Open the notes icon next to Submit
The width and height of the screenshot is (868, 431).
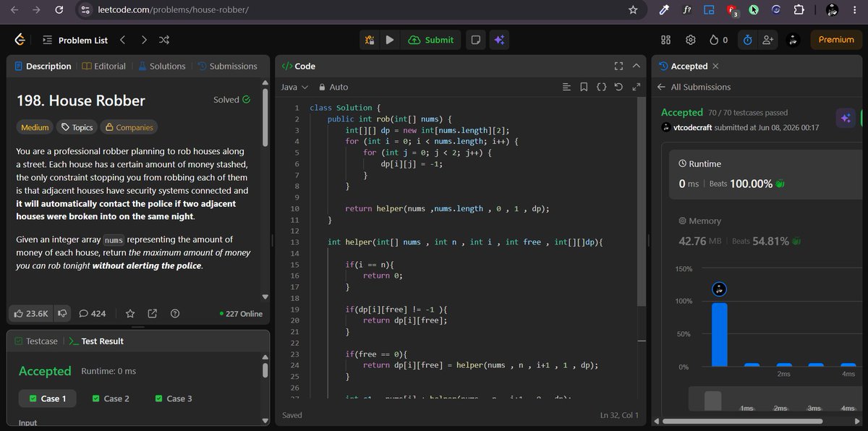point(475,40)
